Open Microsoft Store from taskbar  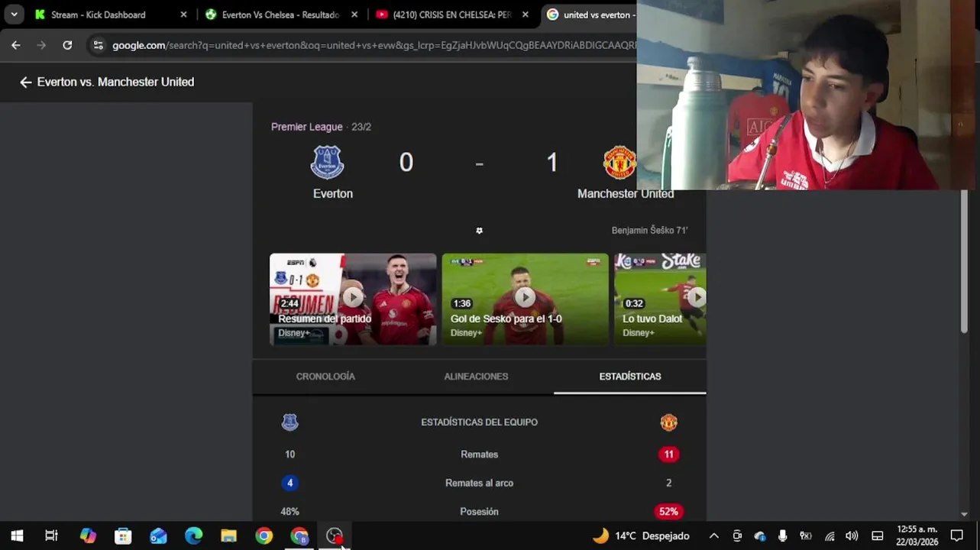coord(123,536)
